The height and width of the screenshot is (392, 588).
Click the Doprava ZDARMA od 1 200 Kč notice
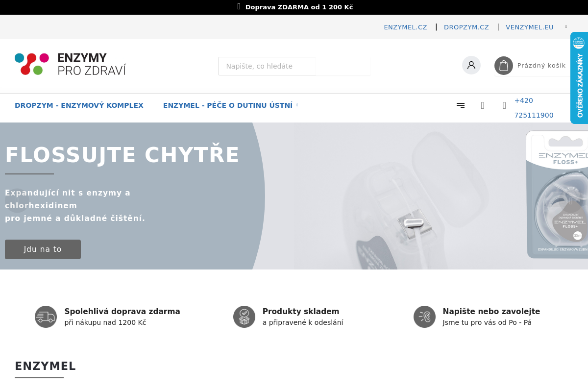pos(299,7)
